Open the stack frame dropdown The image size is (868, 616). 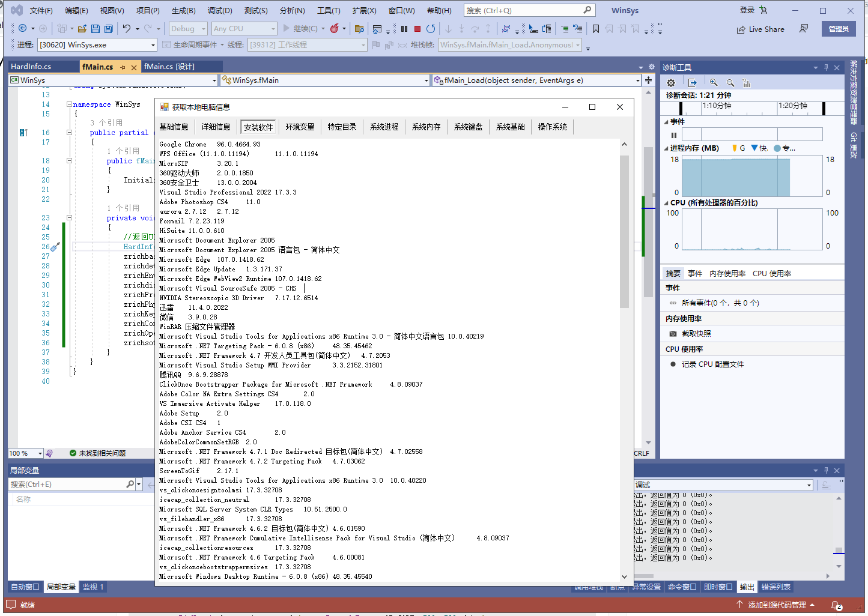(511, 45)
